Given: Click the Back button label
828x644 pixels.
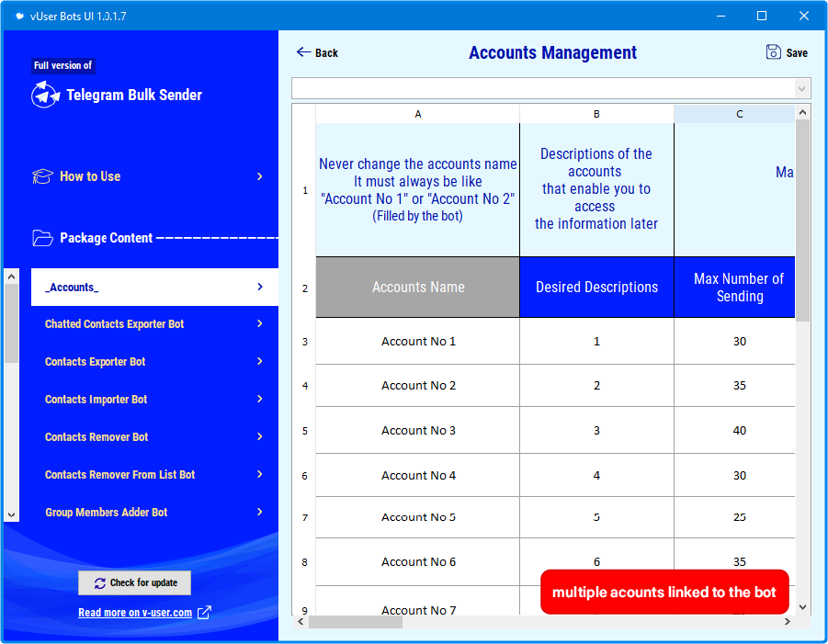Looking at the screenshot, I should click(x=326, y=52).
